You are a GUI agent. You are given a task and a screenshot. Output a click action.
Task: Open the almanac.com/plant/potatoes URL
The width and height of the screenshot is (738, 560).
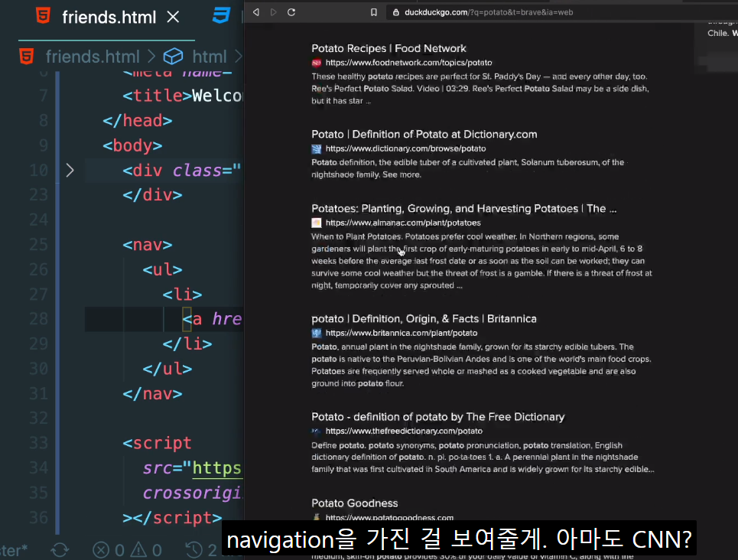click(x=403, y=223)
